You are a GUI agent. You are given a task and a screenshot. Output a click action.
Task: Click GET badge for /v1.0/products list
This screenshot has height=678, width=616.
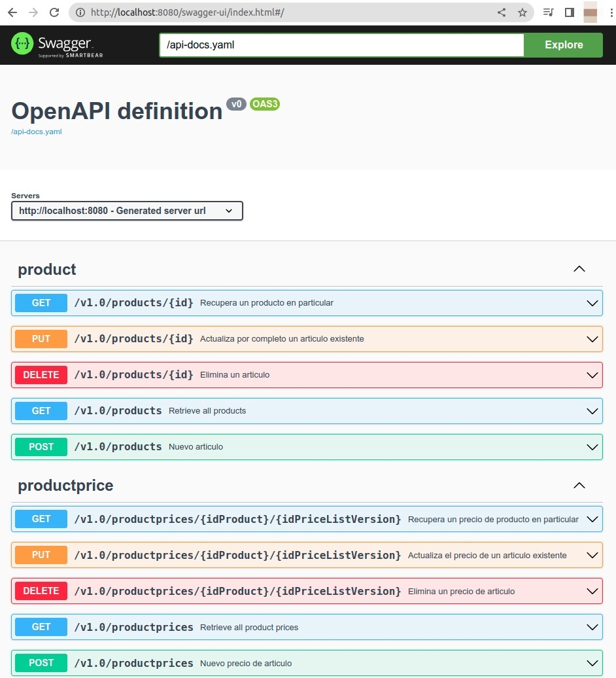(41, 411)
